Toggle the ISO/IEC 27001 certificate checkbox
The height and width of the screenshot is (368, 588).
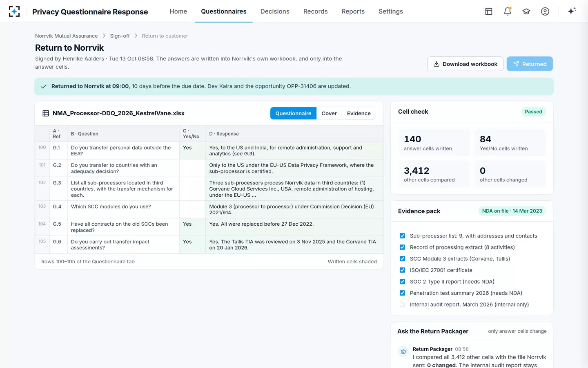[402, 270]
